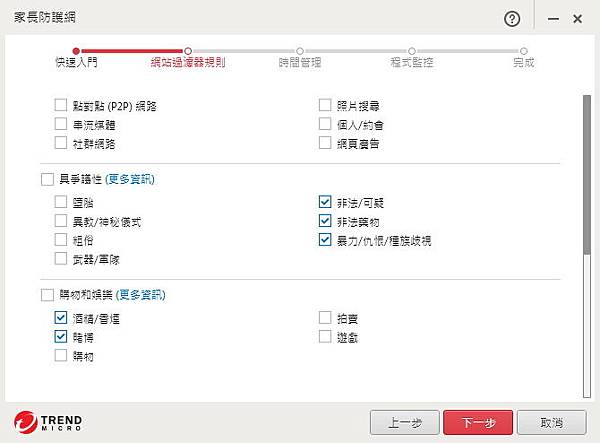The image size is (600, 443).
Task: Check the 具爭議性 category checkbox
Action: (47, 180)
